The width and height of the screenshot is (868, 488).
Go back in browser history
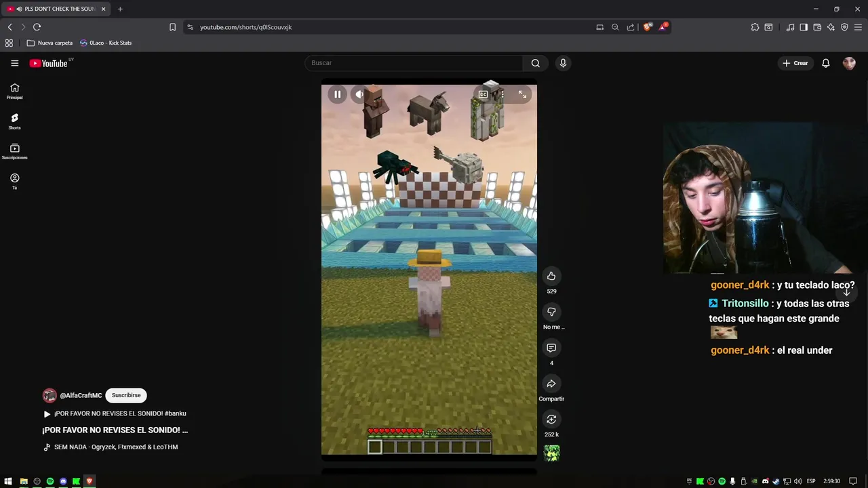9,27
